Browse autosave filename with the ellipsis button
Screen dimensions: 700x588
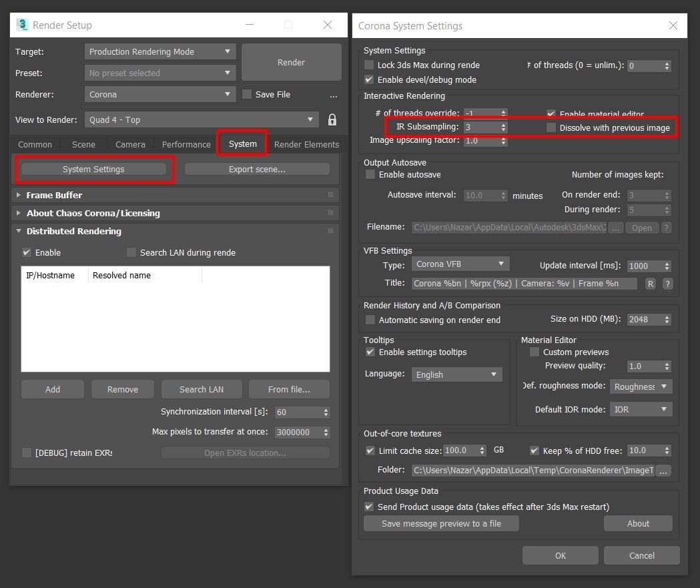(616, 227)
